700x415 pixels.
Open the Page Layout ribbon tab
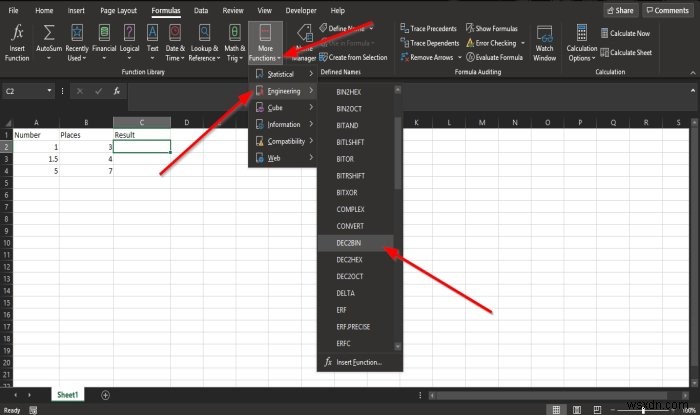[x=118, y=10]
